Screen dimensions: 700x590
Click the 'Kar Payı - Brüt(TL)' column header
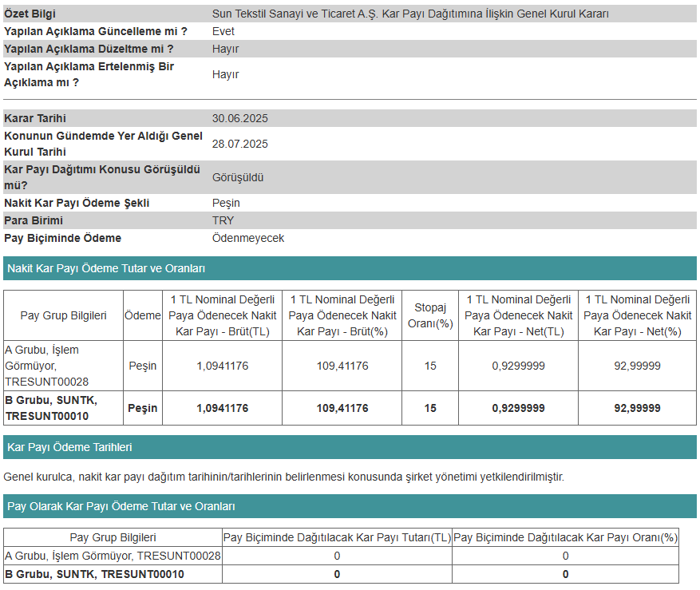[223, 316]
